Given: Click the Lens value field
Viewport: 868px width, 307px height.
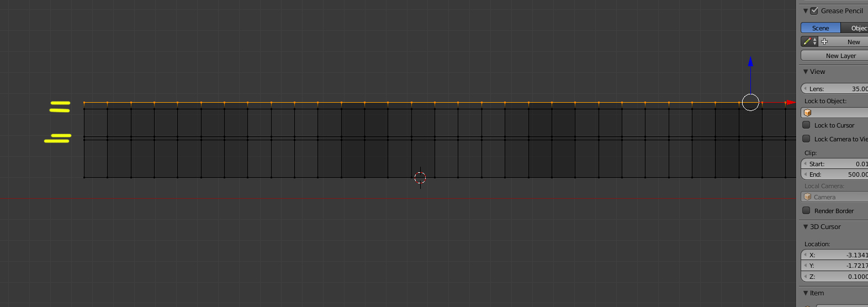Looking at the screenshot, I should point(834,88).
